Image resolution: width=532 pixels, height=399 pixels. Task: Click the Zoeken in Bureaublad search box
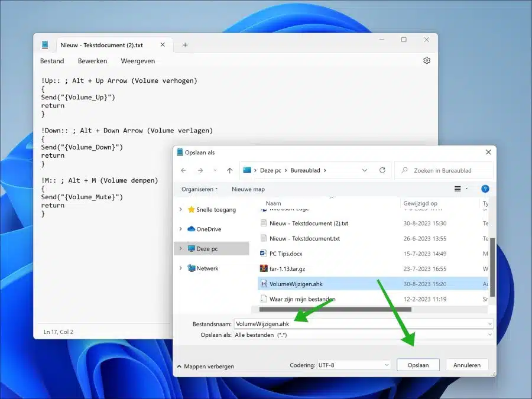pos(444,170)
